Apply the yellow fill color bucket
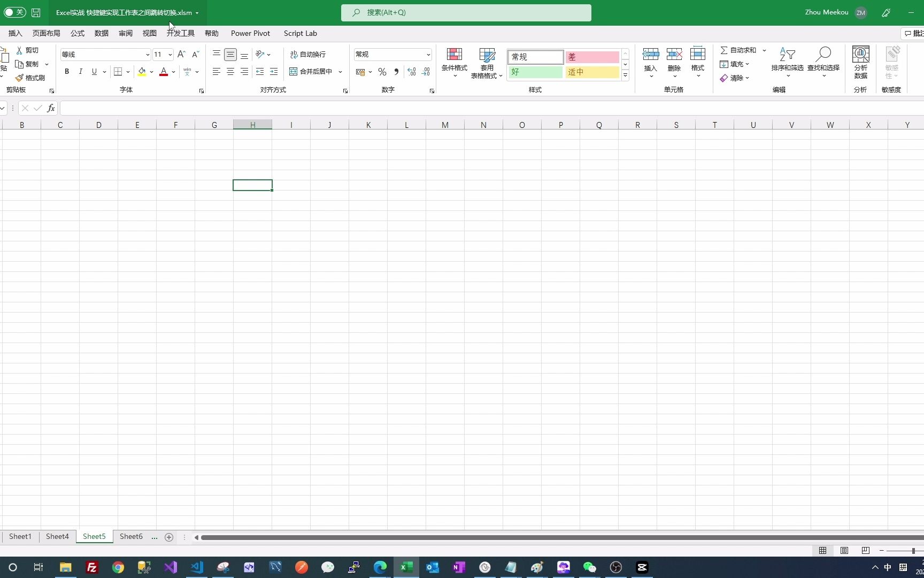The height and width of the screenshot is (578, 924). [x=142, y=72]
